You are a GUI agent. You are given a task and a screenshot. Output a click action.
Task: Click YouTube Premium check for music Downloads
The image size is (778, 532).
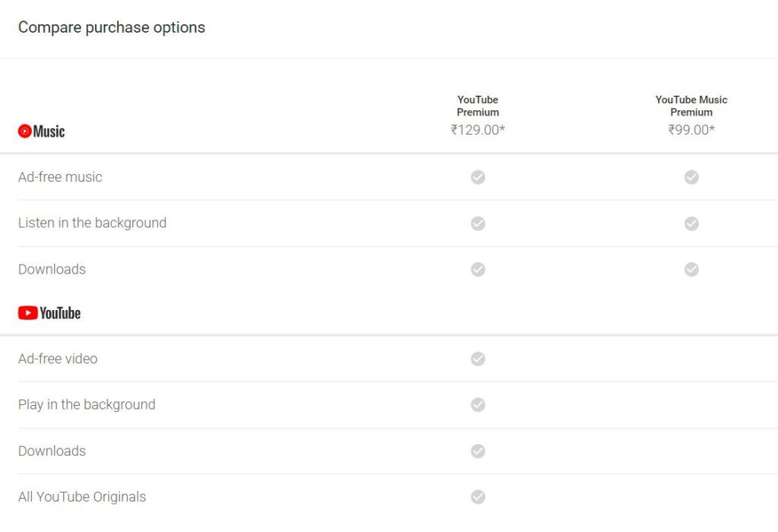478,270
